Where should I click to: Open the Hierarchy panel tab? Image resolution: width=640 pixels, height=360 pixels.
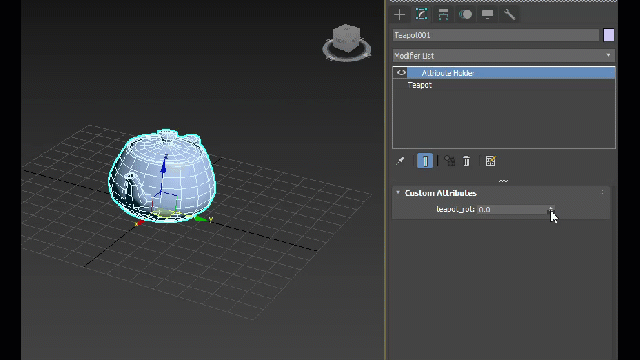(443, 15)
